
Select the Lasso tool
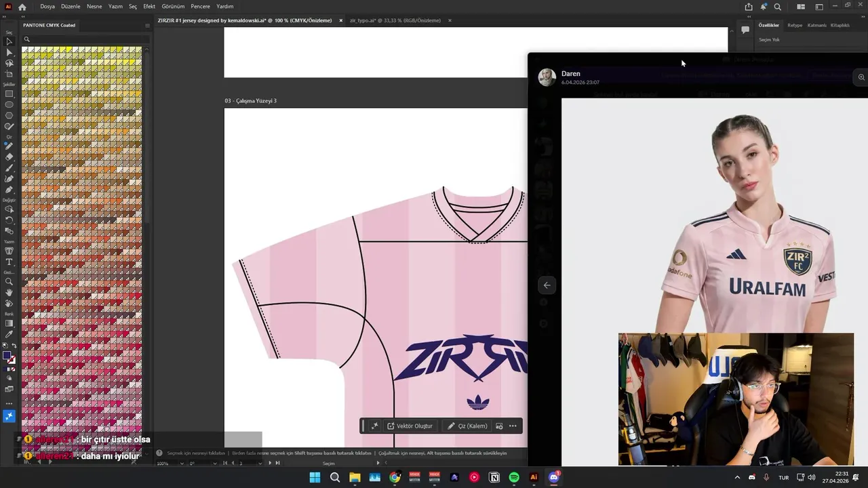9,63
